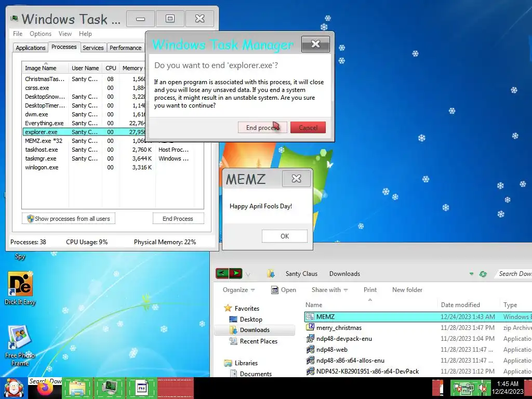Close the MEMZ message dialog

pos(296,179)
